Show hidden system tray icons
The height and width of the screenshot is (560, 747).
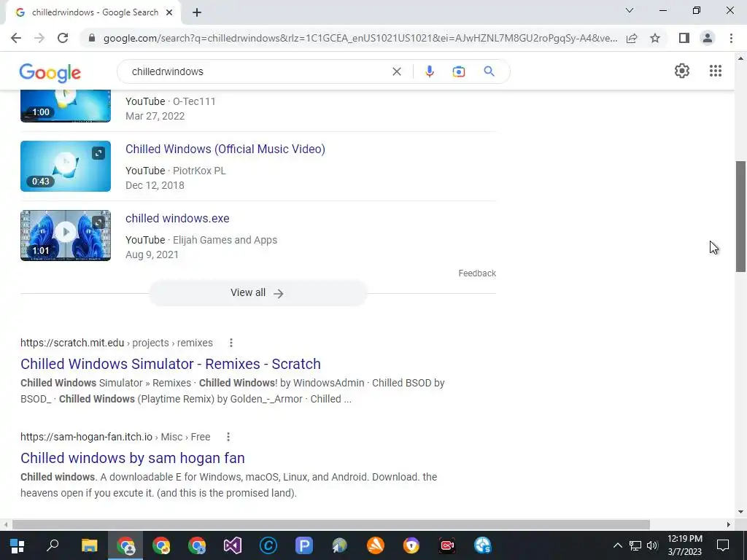(x=617, y=545)
